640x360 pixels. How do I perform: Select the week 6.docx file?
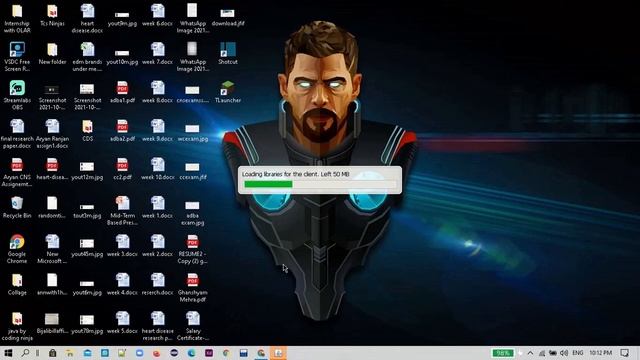pos(158,15)
